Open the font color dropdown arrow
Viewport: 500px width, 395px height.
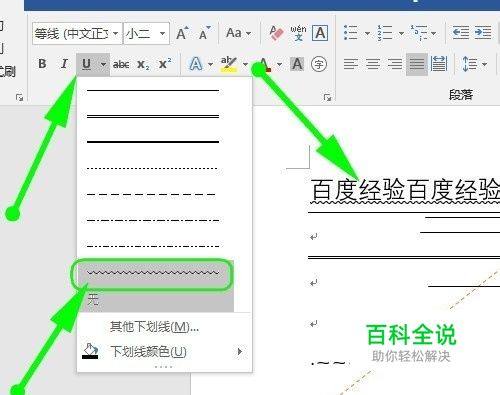click(x=279, y=64)
